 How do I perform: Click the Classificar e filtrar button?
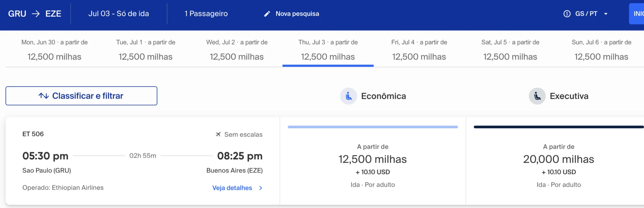pyautogui.click(x=81, y=95)
